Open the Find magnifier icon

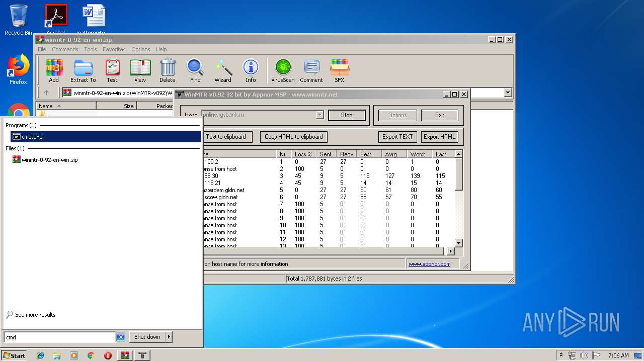195,71
